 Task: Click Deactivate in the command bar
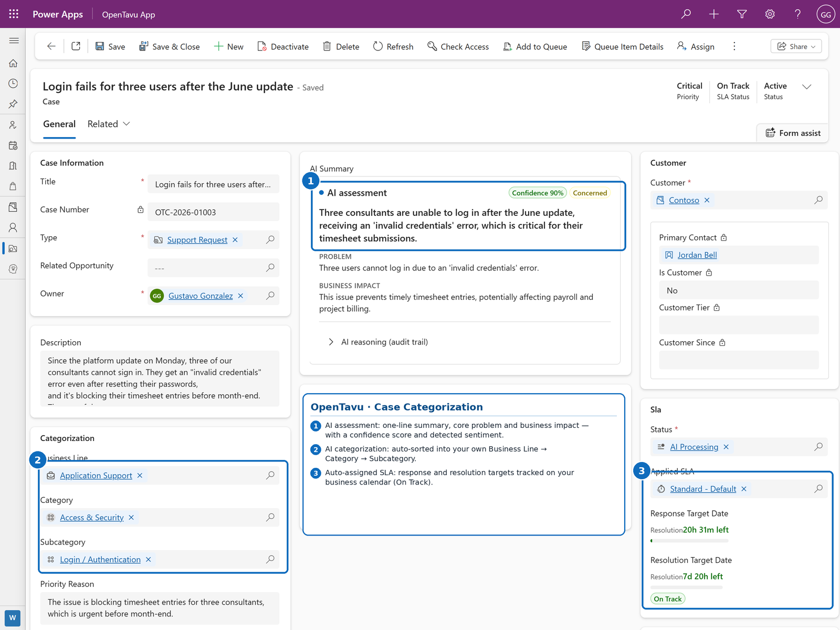283,47
